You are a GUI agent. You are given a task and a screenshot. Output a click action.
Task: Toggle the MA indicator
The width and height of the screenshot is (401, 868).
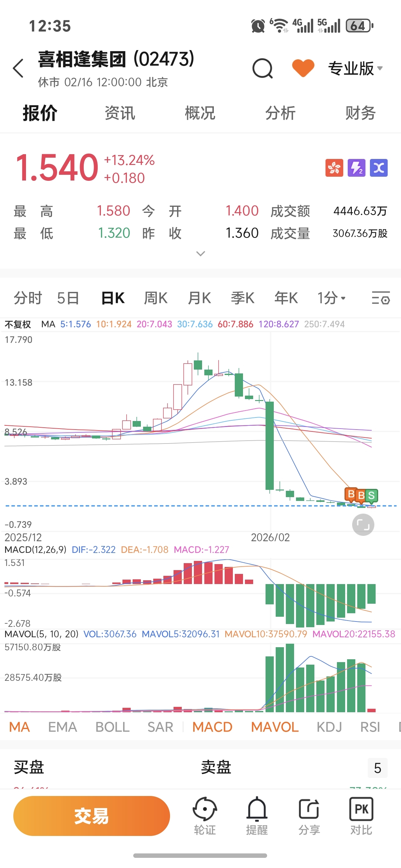[19, 727]
